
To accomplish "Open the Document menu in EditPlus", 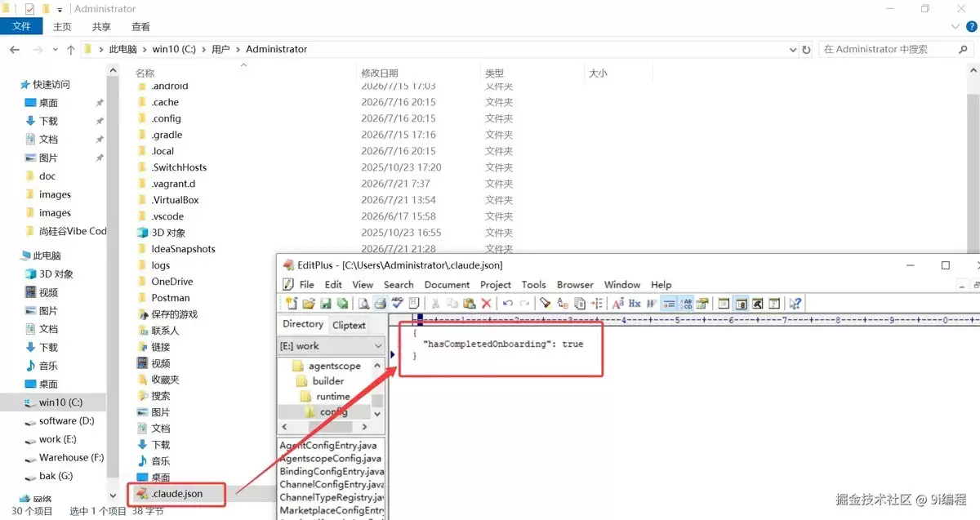I will click(447, 285).
